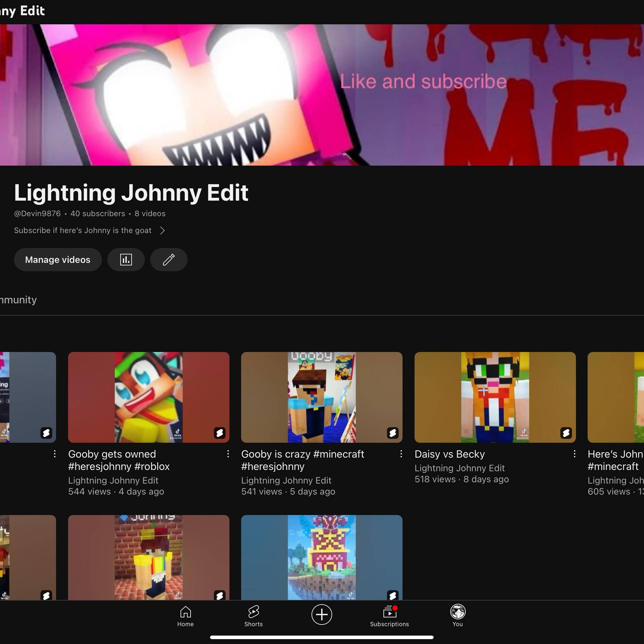Open Gooby is crazy #minecraft title

click(x=303, y=460)
